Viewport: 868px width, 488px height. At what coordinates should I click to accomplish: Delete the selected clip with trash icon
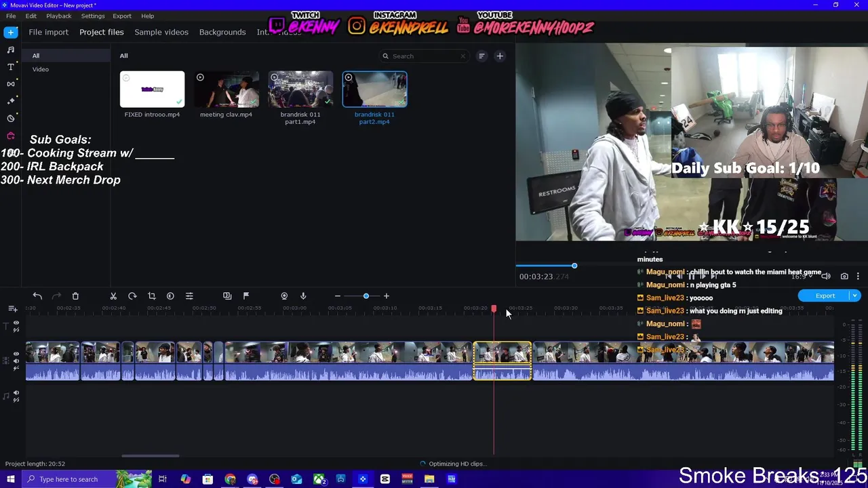pyautogui.click(x=75, y=296)
